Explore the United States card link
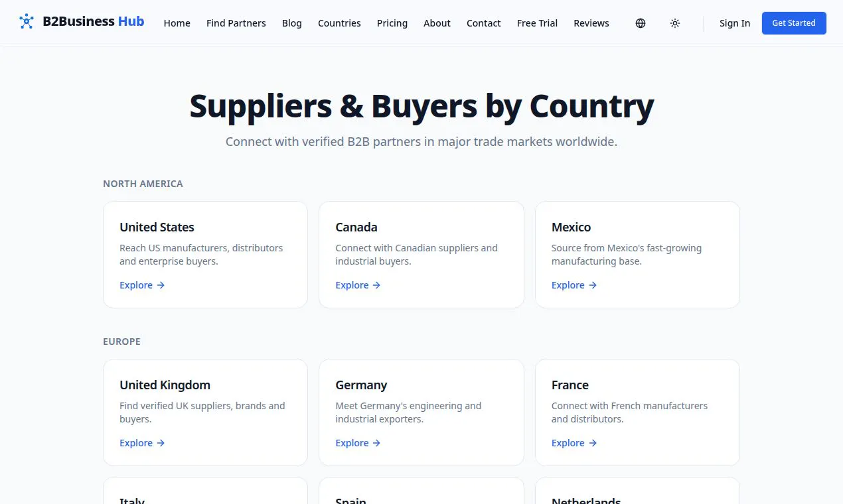Viewport: 843px width, 504px height. coord(142,285)
